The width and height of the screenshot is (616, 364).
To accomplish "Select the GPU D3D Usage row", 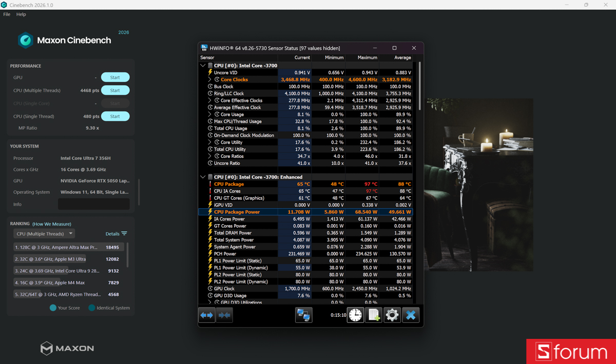I will pos(306,296).
